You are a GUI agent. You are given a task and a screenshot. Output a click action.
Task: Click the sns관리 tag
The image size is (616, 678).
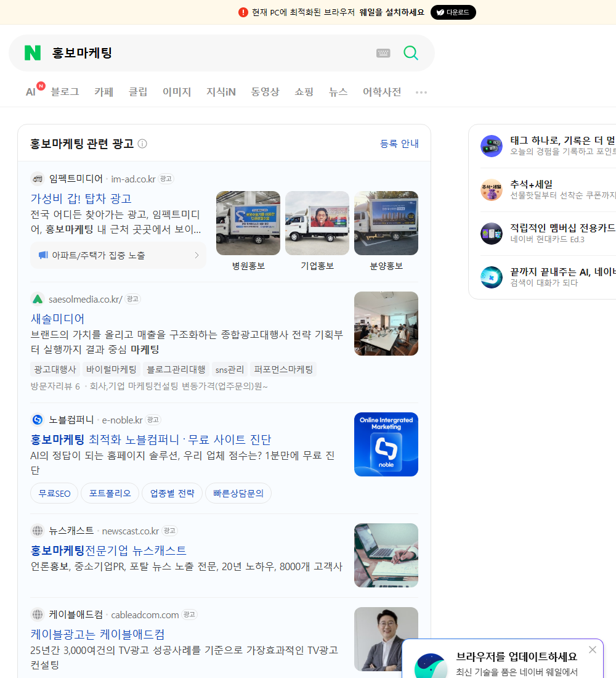230,369
